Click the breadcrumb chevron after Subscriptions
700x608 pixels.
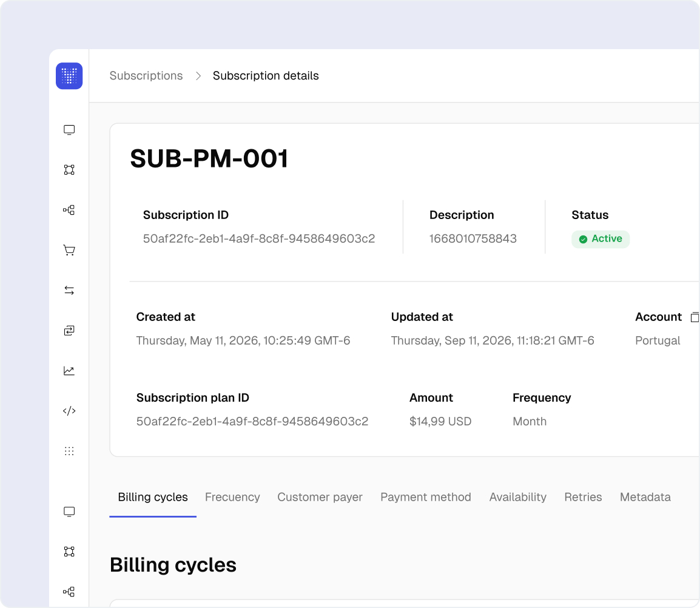pos(198,76)
